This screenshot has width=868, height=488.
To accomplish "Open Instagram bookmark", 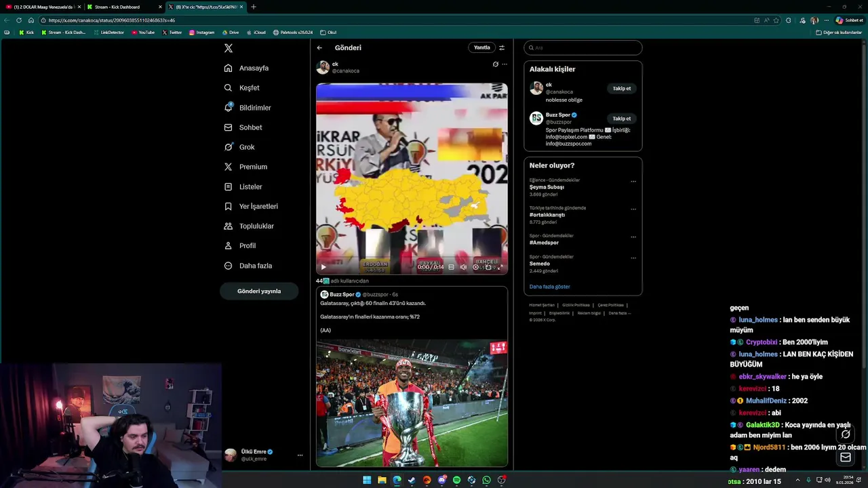I will pos(201,33).
